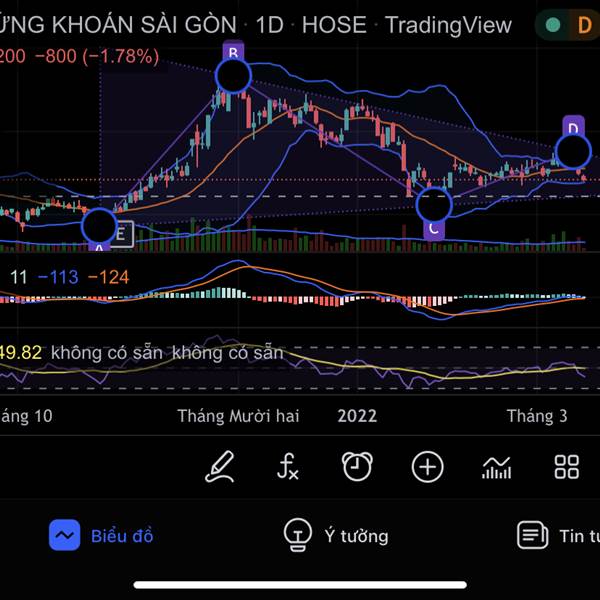Open the Tin tức news tab
This screenshot has width=600, height=600.
(558, 535)
